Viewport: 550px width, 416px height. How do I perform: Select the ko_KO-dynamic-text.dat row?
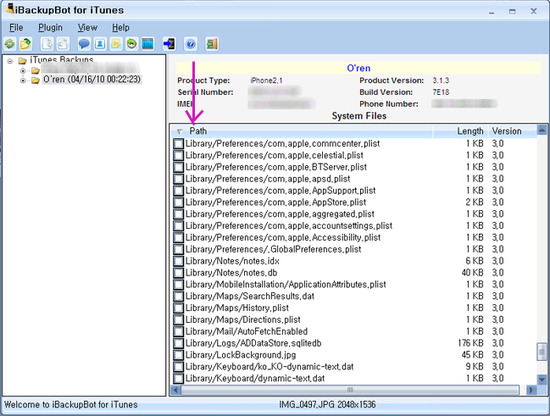354,367
